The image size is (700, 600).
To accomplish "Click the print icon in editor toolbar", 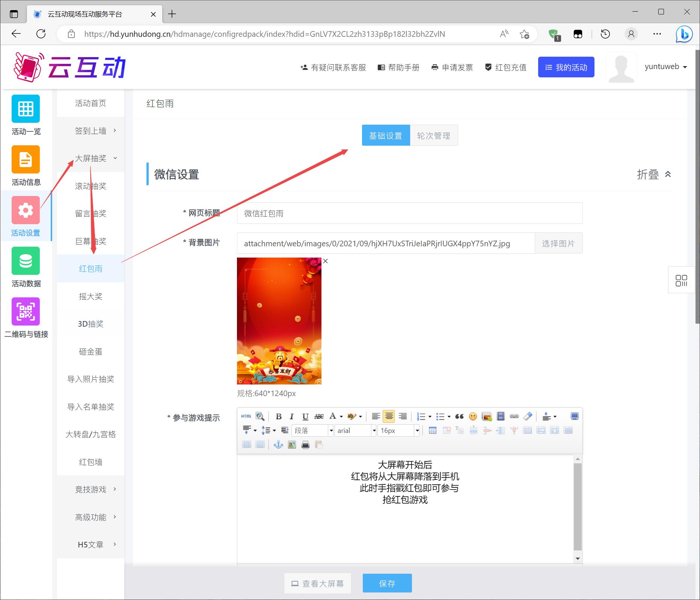I will click(x=305, y=445).
